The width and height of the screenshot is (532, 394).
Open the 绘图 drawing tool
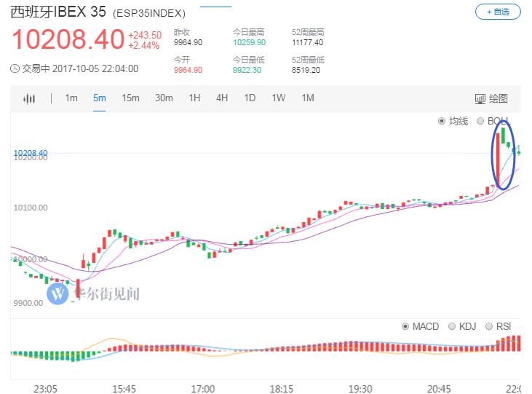point(491,98)
